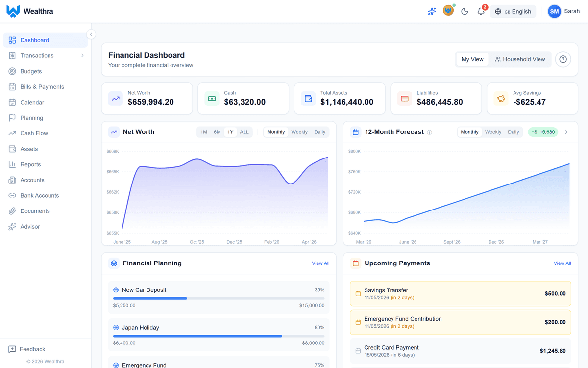
Task: Open Emergency Fund Contribution payment row
Action: pyautogui.click(x=461, y=322)
